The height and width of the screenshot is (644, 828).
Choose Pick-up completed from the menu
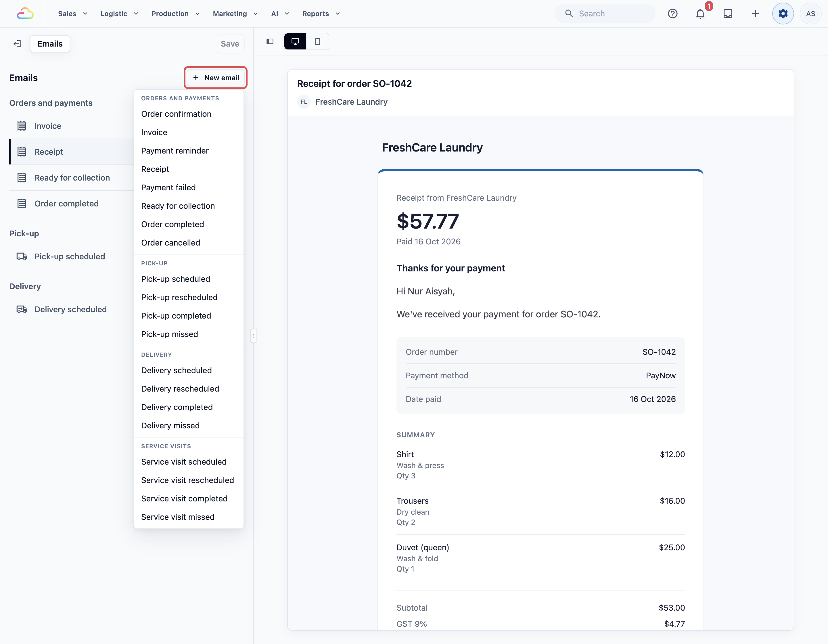[x=189, y=316]
